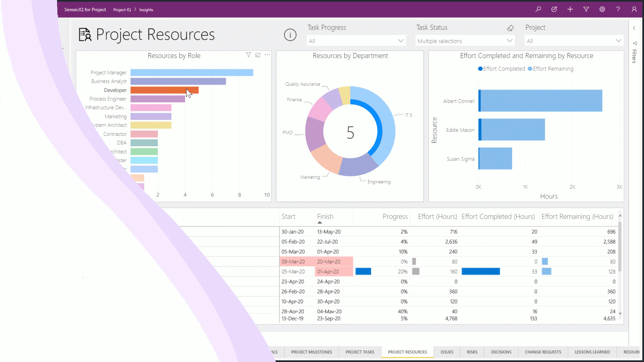Sort by Effort (Hours) column header
This screenshot has height=362, width=644.
click(x=437, y=217)
